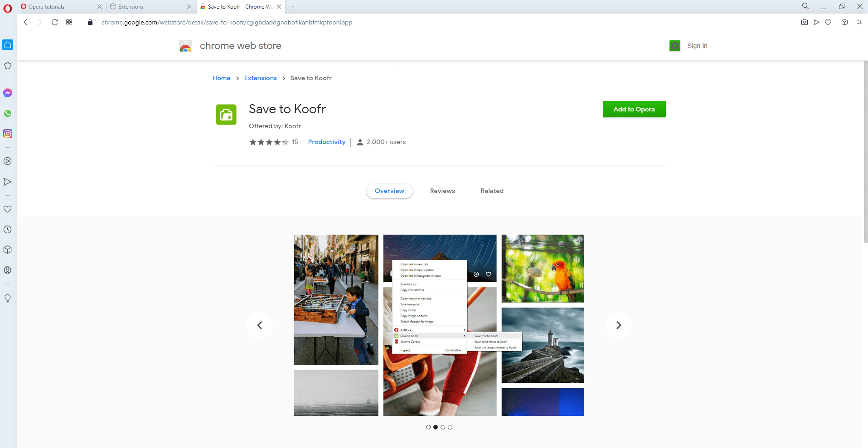This screenshot has width=868, height=448.
Task: Click the address bar URL field
Action: click(x=227, y=22)
